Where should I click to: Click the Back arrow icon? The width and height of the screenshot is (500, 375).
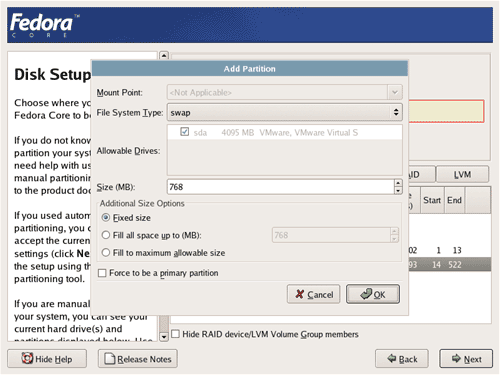point(392,358)
